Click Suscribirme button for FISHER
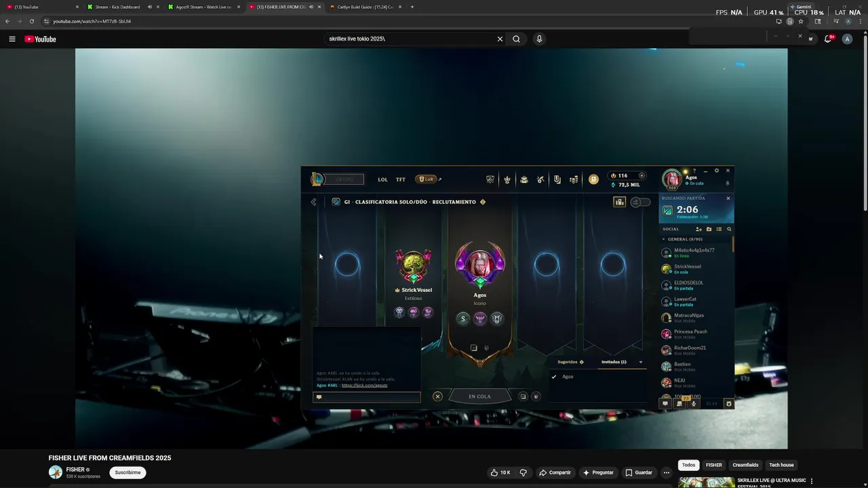This screenshot has width=868, height=488. pyautogui.click(x=127, y=472)
